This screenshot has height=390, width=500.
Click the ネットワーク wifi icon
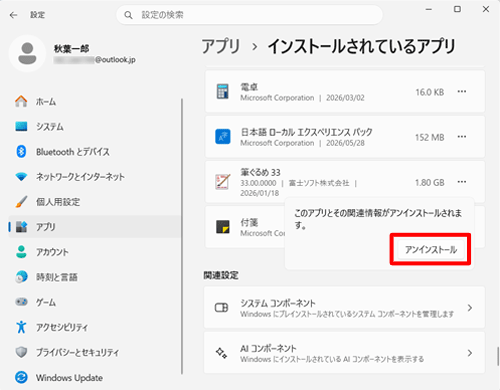pos(21,177)
